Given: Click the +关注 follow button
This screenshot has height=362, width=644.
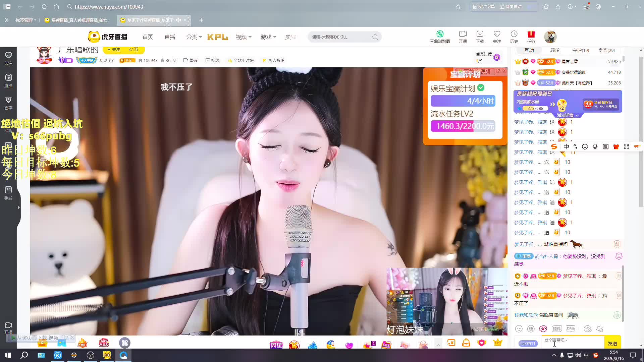Looking at the screenshot, I should pos(114,50).
